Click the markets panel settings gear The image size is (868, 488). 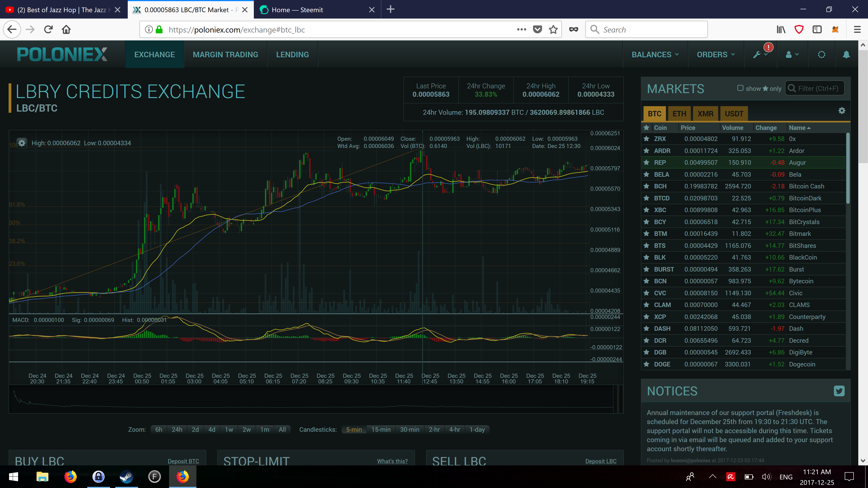pos(841,111)
